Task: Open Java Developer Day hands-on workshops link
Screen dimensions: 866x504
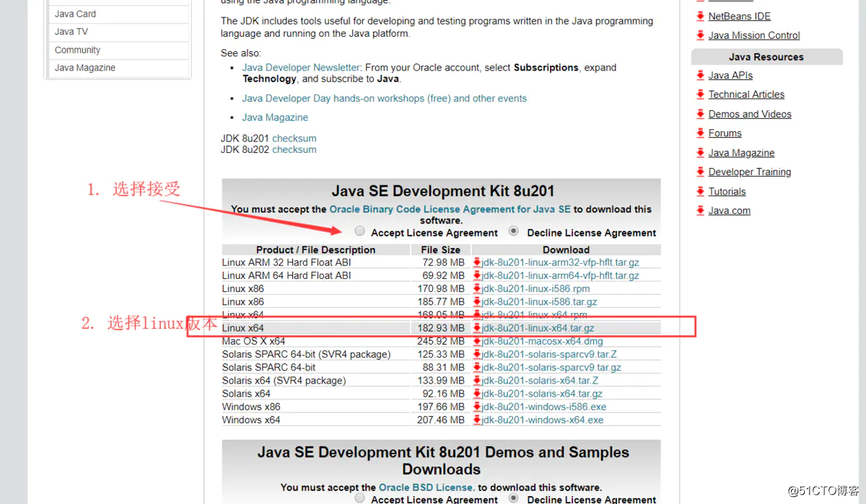Action: point(385,98)
